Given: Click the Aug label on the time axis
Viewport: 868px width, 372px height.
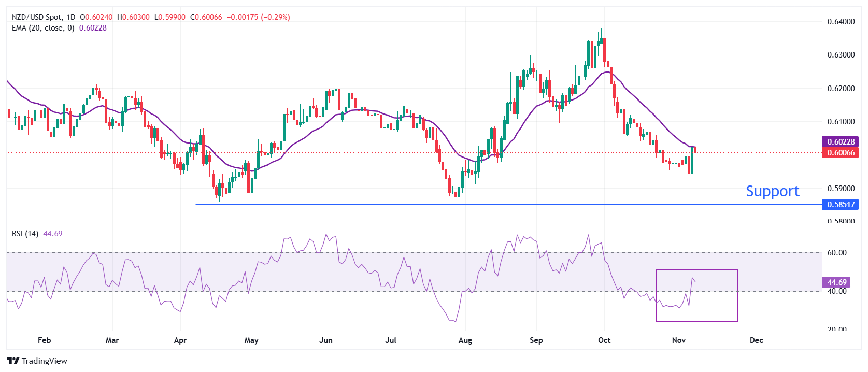Looking at the screenshot, I should (465, 340).
